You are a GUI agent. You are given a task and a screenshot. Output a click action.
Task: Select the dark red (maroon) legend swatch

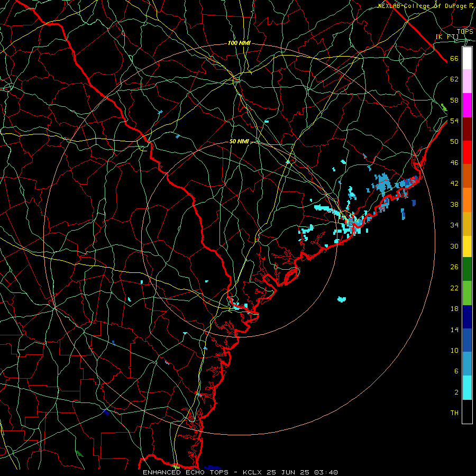(x=467, y=129)
